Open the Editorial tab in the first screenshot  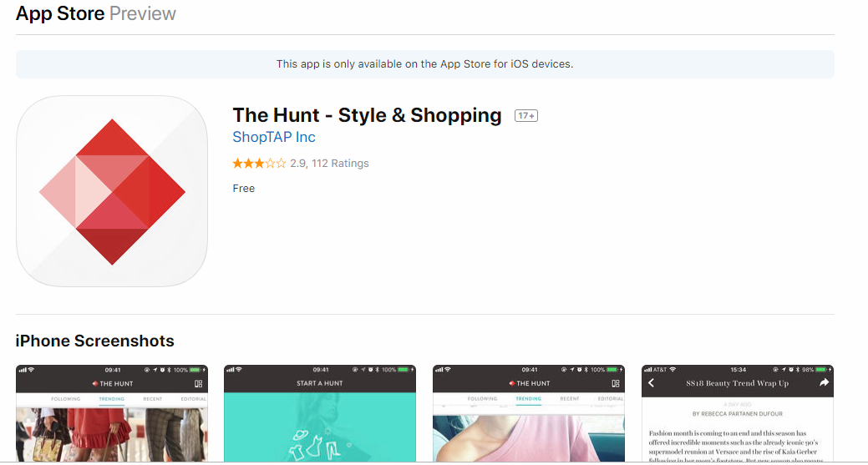click(x=193, y=399)
